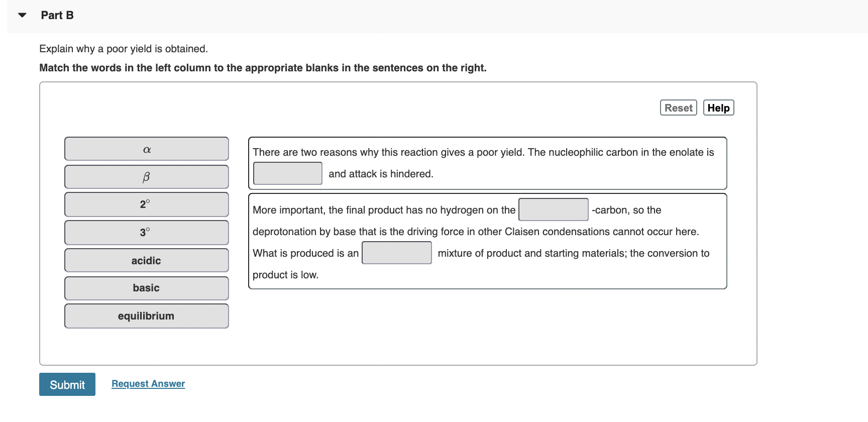Click the 'Part B' heading text
Viewport: 868px width, 422px height.
point(57,15)
